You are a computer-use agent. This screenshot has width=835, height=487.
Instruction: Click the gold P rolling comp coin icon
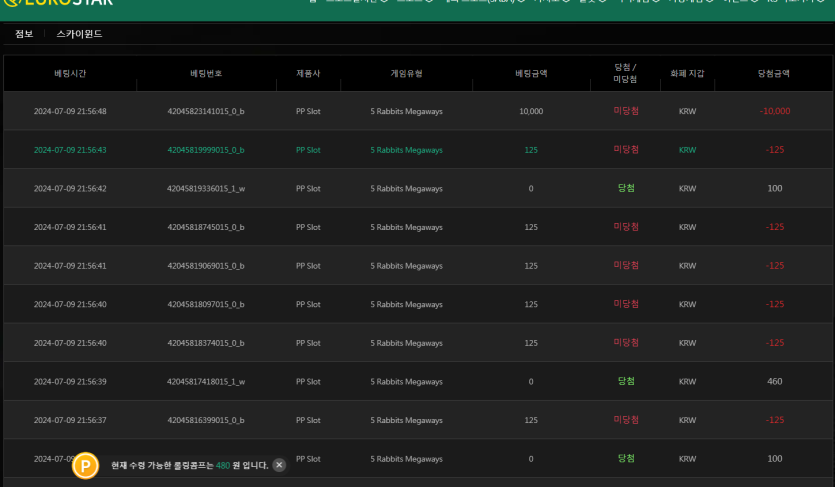[x=85, y=466]
